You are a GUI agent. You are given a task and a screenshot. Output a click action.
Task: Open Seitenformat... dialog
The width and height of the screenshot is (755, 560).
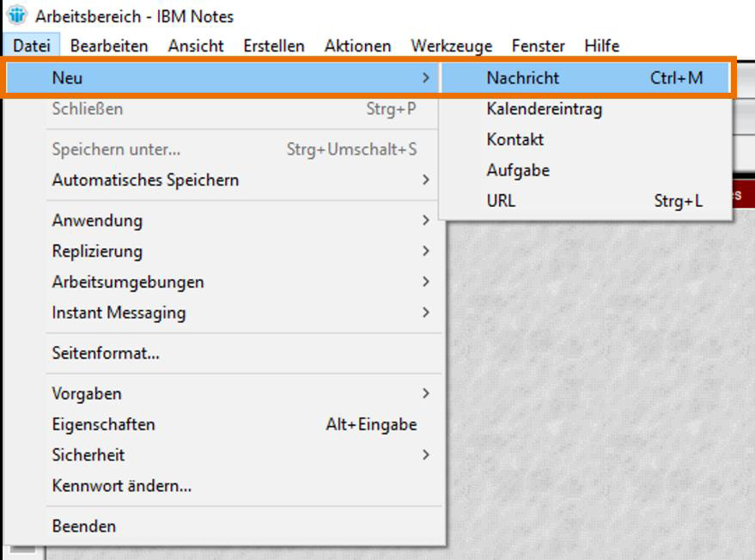pos(106,353)
